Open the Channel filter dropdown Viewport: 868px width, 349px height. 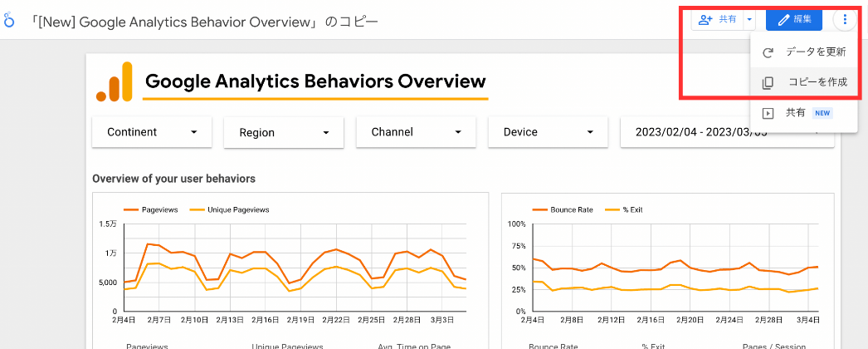pos(417,132)
